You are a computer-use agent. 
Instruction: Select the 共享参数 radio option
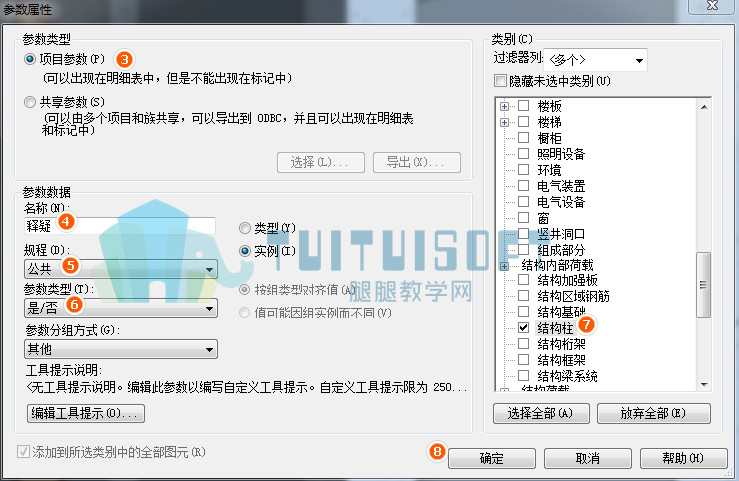click(30, 102)
